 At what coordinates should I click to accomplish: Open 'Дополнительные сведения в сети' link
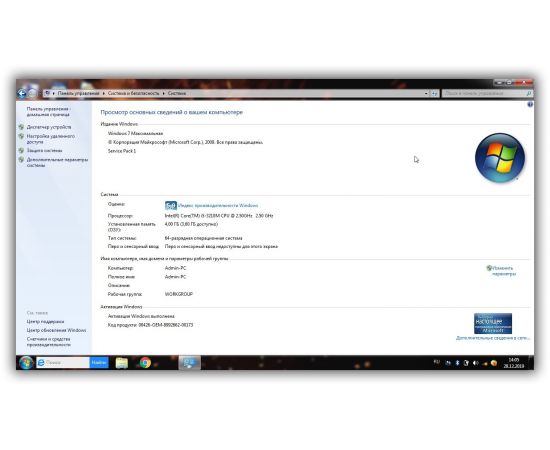[493, 338]
